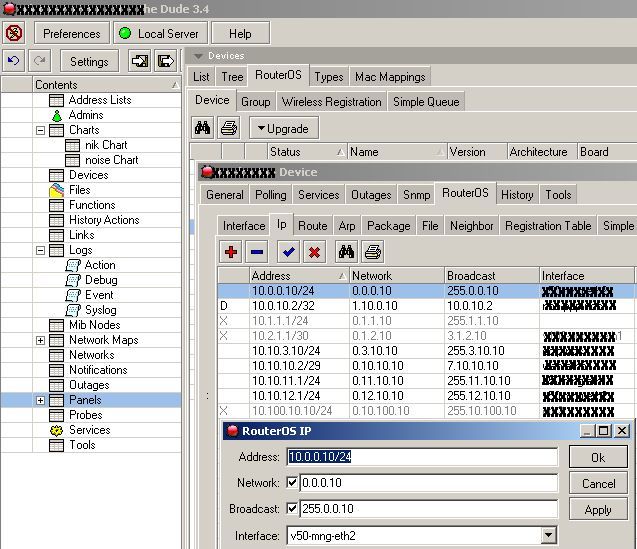Open Syslog log entry

[x=100, y=310]
